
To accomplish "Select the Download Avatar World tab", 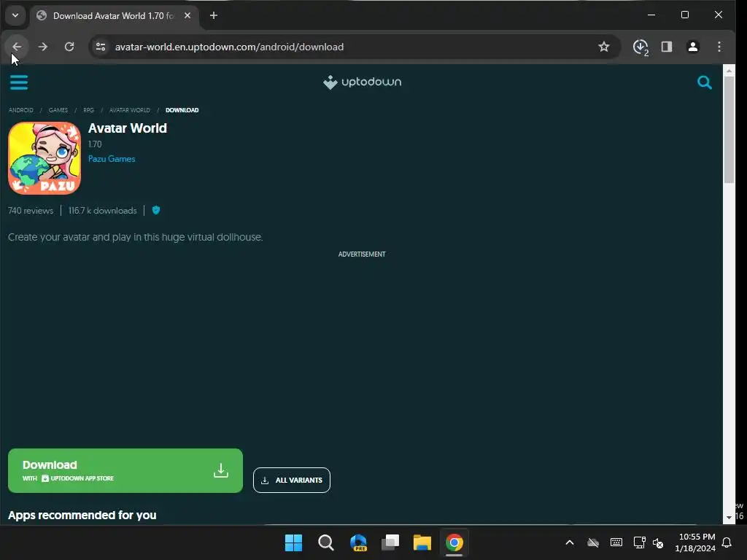I will coord(113,16).
